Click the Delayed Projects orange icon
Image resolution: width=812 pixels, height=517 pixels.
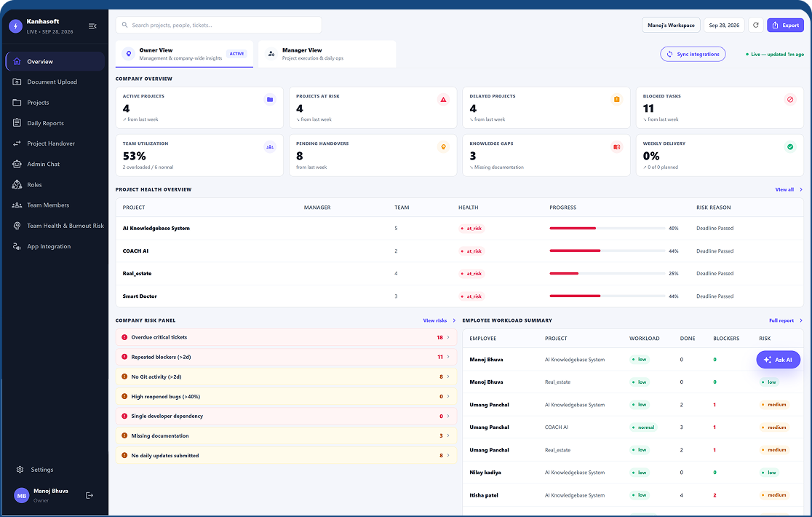click(617, 100)
